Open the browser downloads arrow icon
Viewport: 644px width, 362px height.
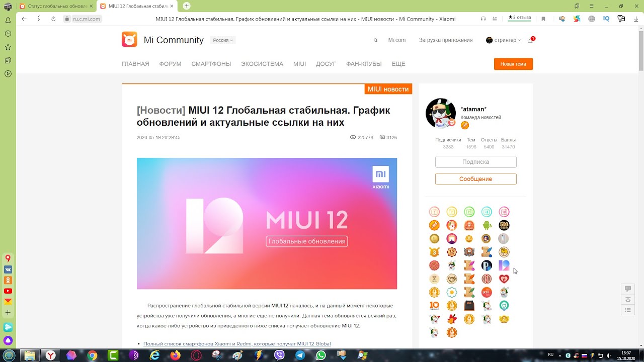pyautogui.click(x=636, y=19)
